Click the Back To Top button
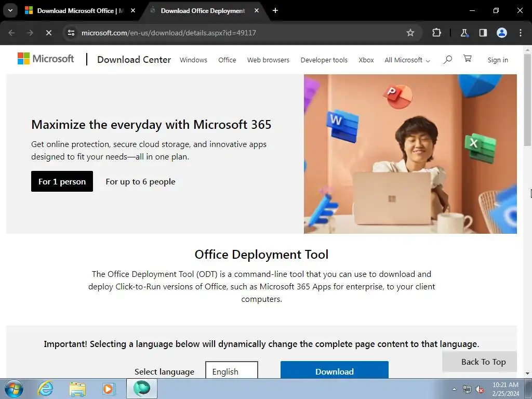 coord(480,362)
